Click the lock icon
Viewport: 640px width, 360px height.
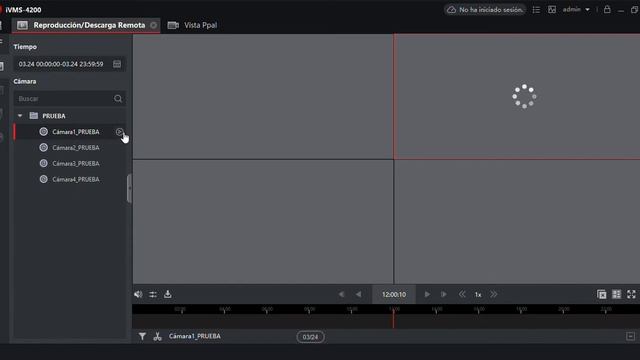click(x=607, y=9)
